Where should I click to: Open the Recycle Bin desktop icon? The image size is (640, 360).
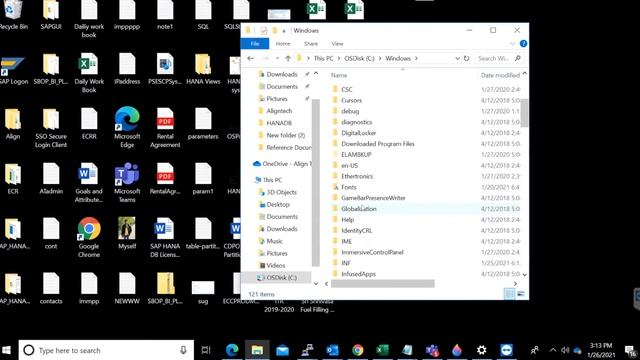(x=13, y=16)
